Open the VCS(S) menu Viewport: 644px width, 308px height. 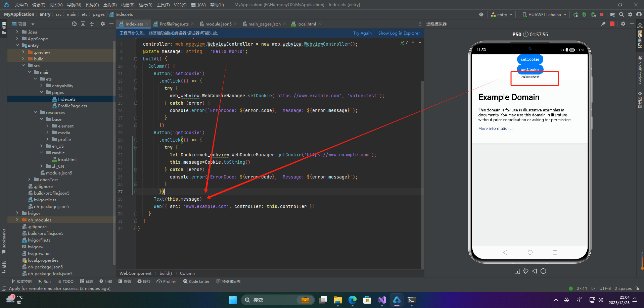click(x=180, y=5)
